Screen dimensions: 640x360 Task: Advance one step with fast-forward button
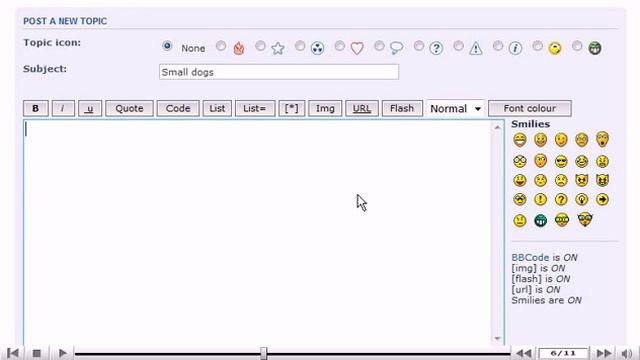coord(604,353)
